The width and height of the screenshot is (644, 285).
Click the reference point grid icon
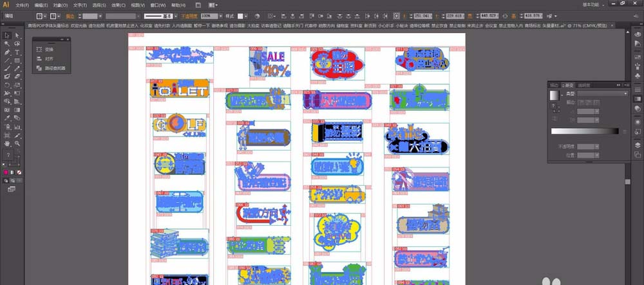click(x=396, y=16)
